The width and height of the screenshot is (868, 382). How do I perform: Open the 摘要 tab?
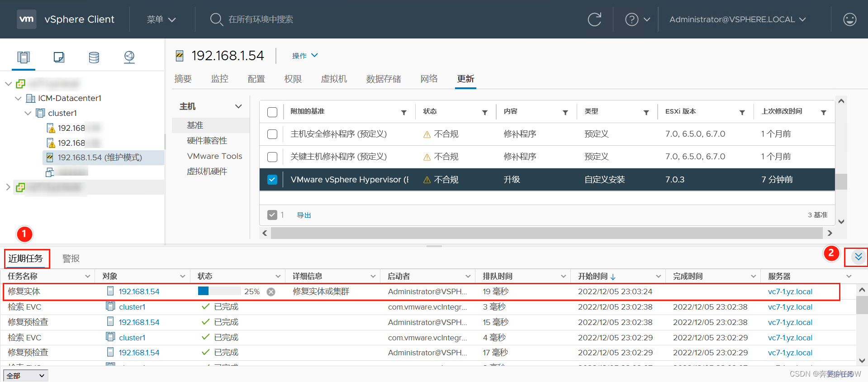[183, 79]
